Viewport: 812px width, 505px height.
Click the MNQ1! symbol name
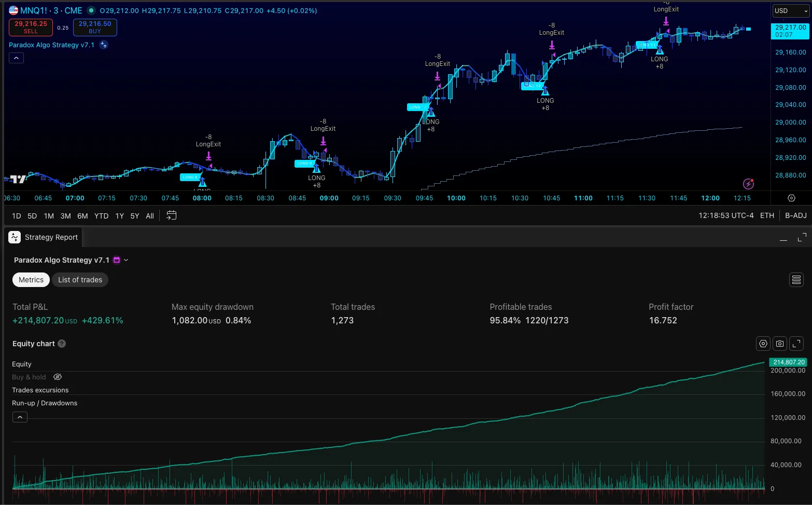tap(34, 10)
